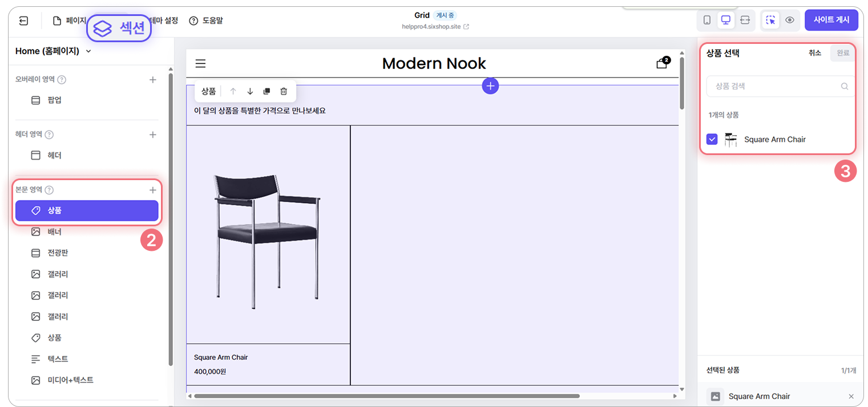
Task: Expand the Home (홈페이지) page dropdown
Action: coord(54,51)
